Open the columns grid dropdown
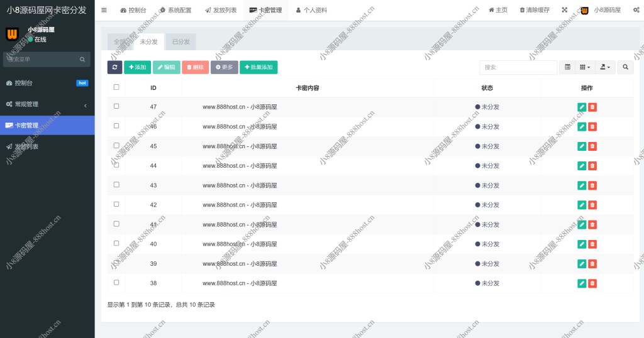Image resolution: width=644 pixels, height=338 pixels. [x=585, y=67]
